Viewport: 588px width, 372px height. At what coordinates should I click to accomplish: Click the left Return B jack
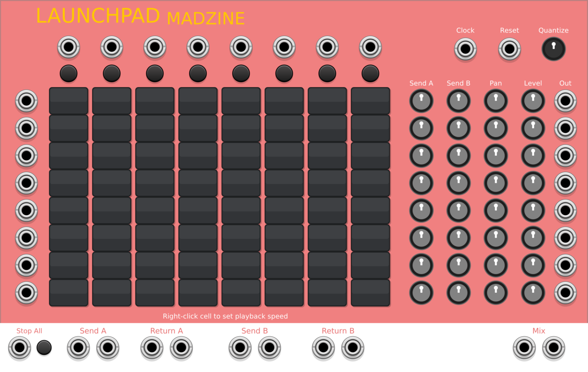point(323,348)
